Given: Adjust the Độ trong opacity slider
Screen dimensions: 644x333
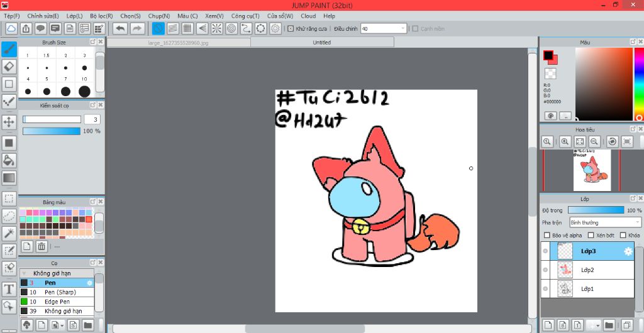Looking at the screenshot, I should click(596, 210).
